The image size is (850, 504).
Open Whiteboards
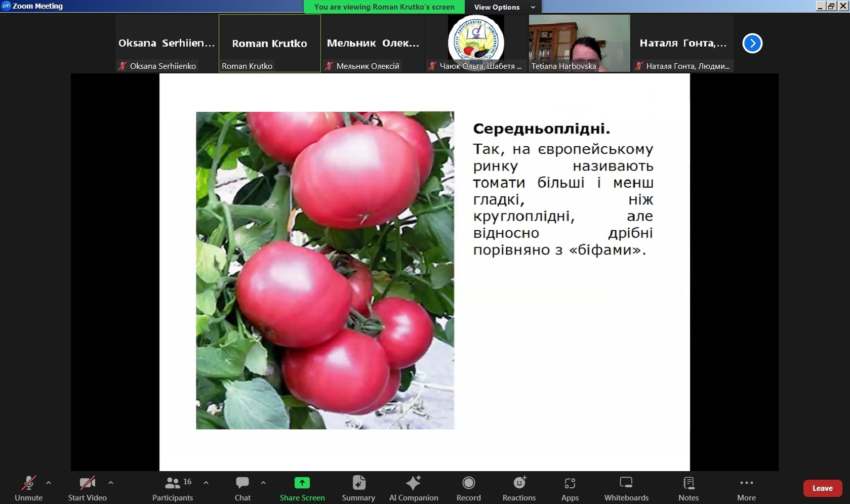point(626,488)
